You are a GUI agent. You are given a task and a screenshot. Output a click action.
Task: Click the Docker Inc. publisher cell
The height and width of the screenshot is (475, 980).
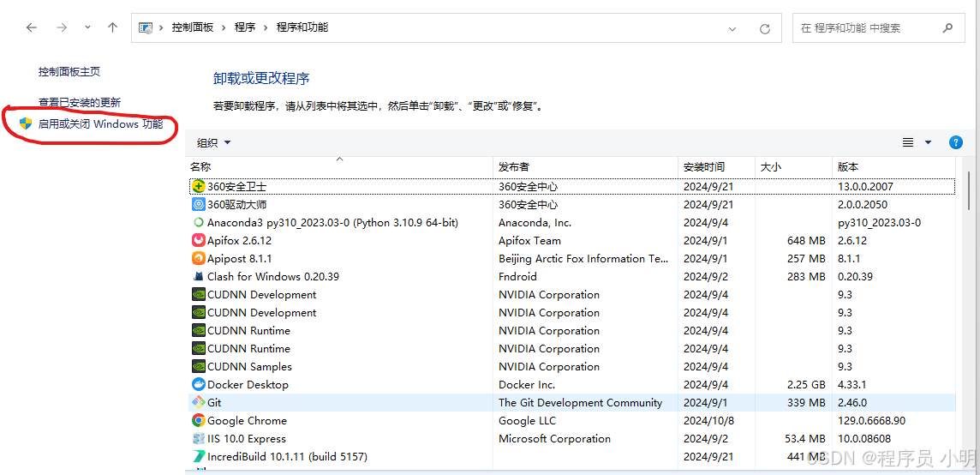pos(527,384)
